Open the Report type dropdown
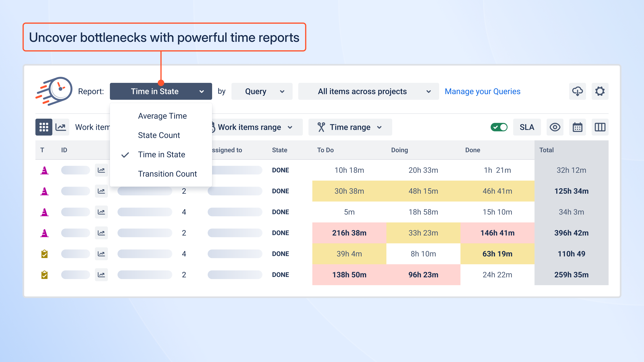The width and height of the screenshot is (644, 362). tap(161, 91)
